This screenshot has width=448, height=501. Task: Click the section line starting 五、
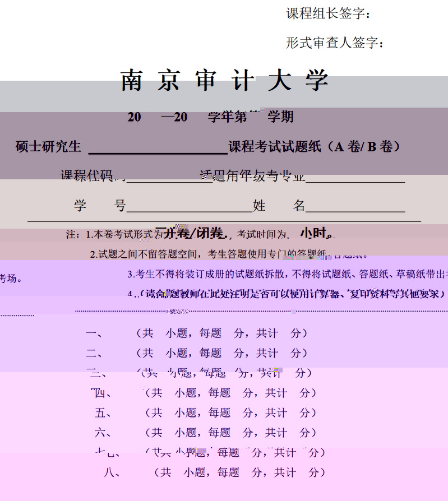206,412
